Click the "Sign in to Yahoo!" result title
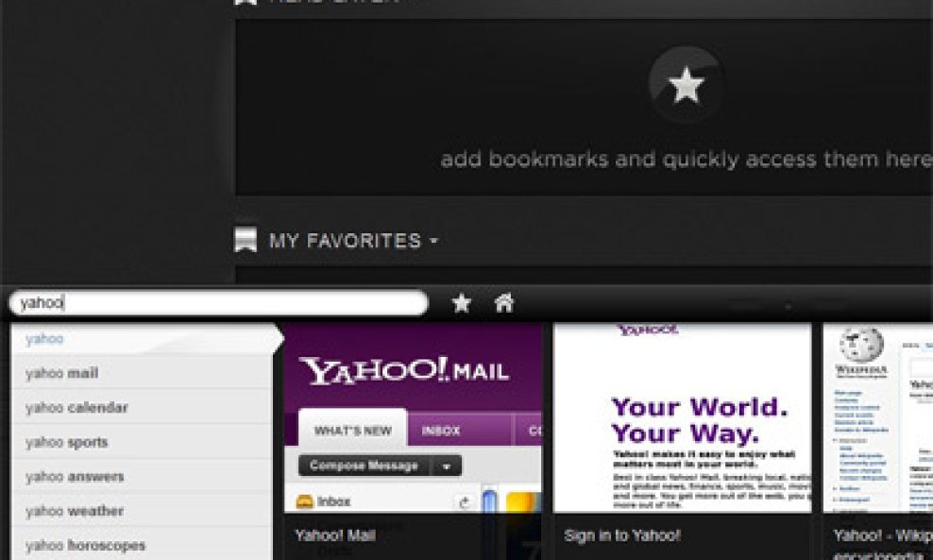The width and height of the screenshot is (933, 560). [x=621, y=535]
